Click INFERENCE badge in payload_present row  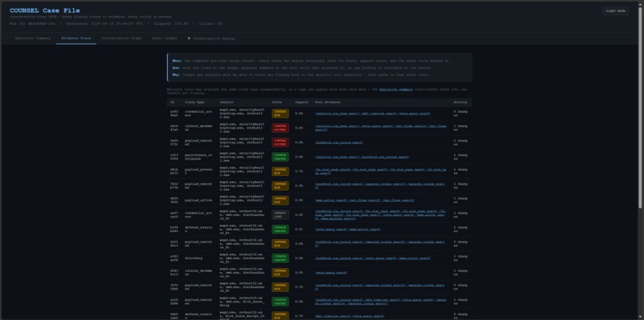pos(280,171)
